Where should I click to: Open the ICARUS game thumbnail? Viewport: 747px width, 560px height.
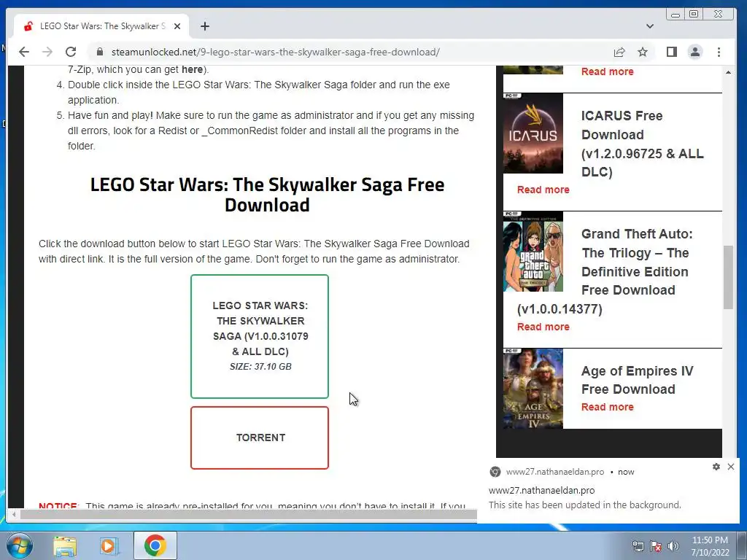coord(533,133)
